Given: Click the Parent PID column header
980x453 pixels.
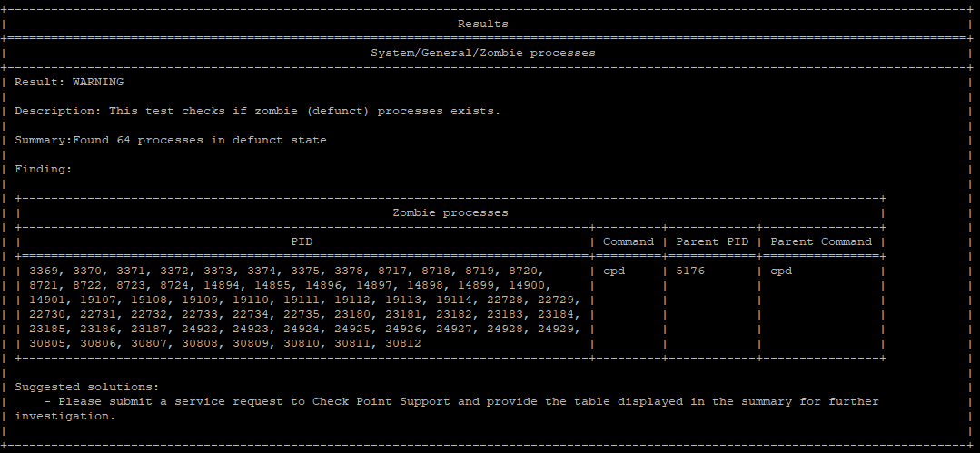Looking at the screenshot, I should (x=711, y=241).
